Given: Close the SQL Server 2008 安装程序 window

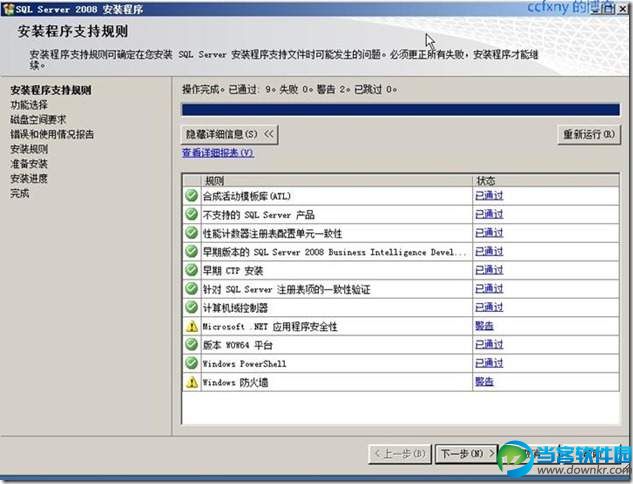Looking at the screenshot, I should click(623, 9).
